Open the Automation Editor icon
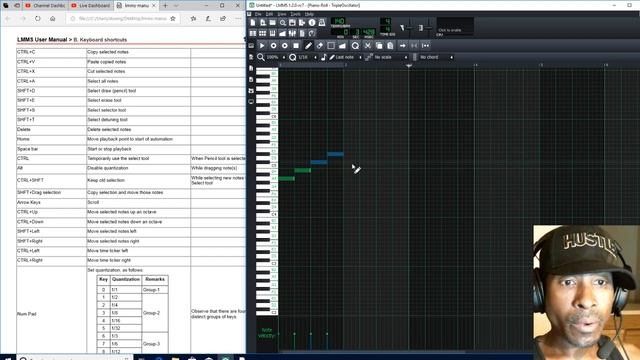Image resolution: width=640 pixels, height=360 pixels. 282,33
